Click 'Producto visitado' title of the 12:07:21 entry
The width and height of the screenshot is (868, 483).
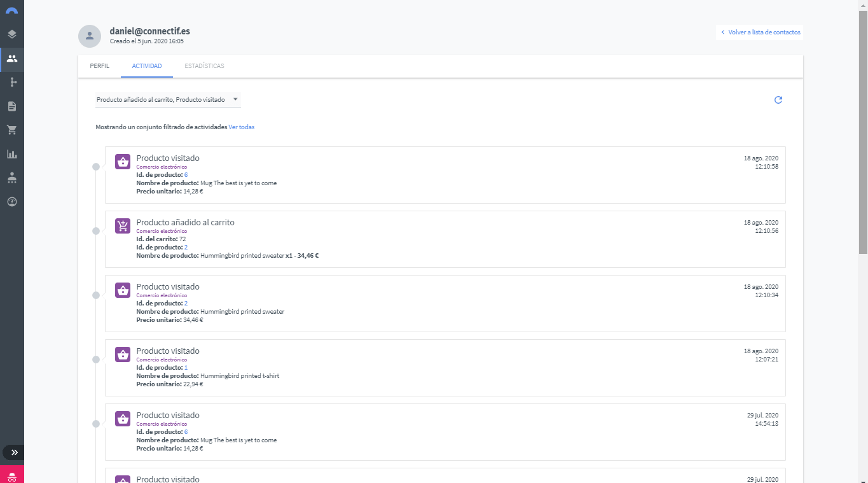[168, 351]
